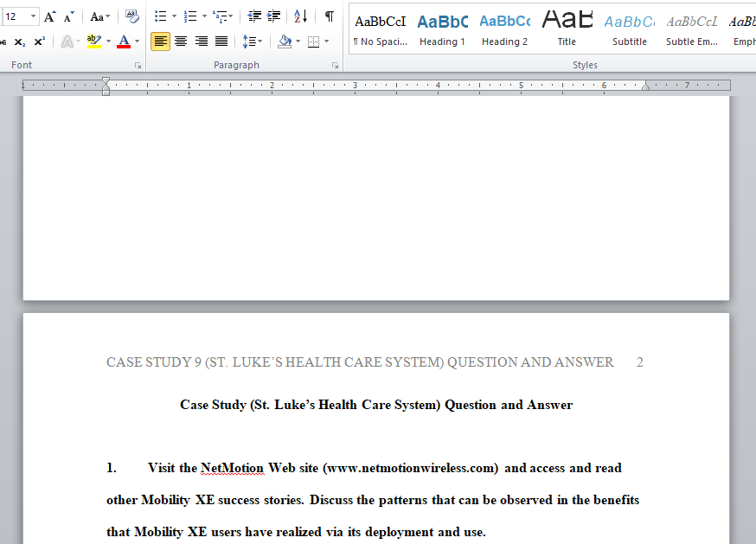Open the font size dropdown arrow

click(33, 16)
